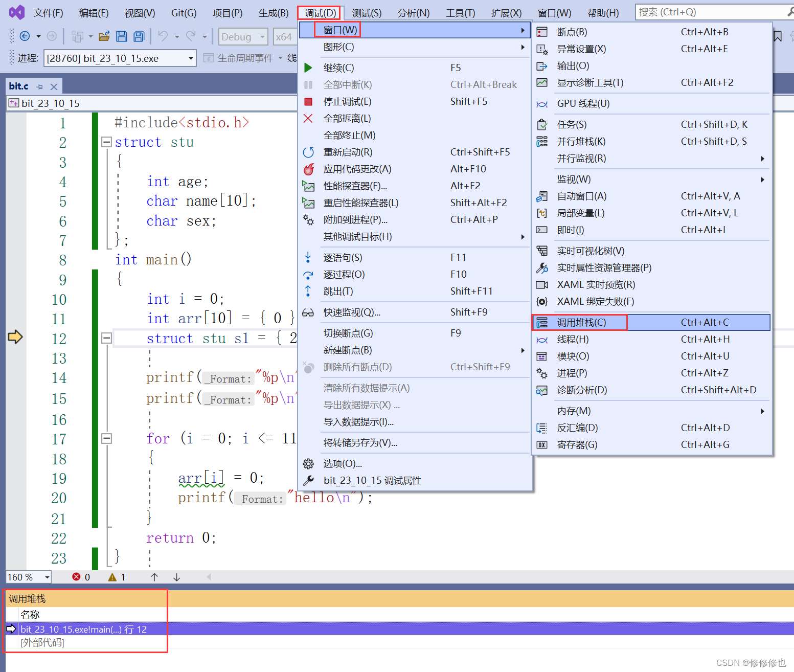Click the Restart circular arrow icon

308,152
